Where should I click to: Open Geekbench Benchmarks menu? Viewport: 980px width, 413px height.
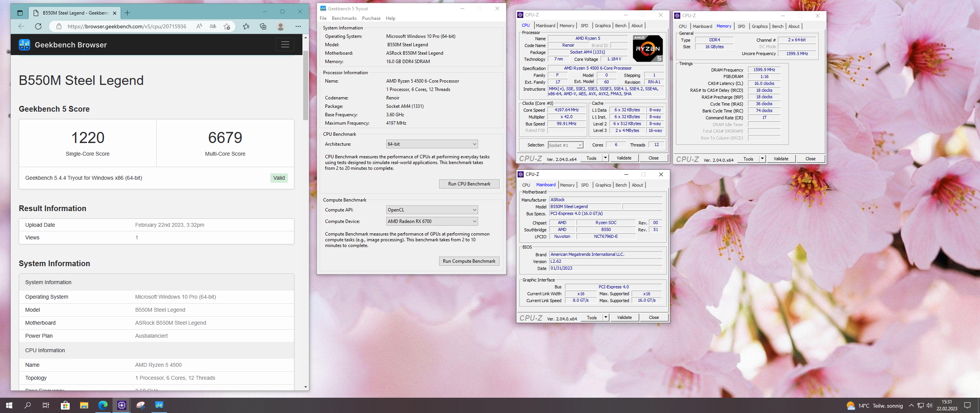pyautogui.click(x=344, y=18)
